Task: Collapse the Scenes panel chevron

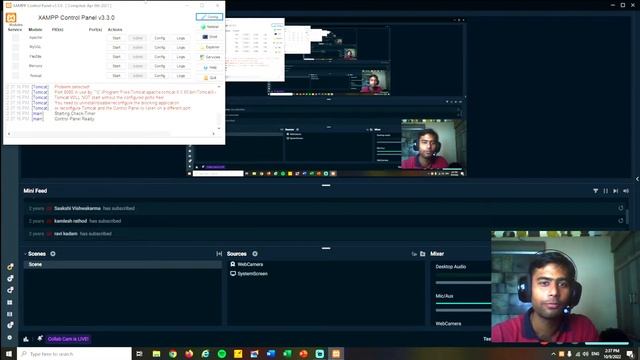Action: point(25,254)
